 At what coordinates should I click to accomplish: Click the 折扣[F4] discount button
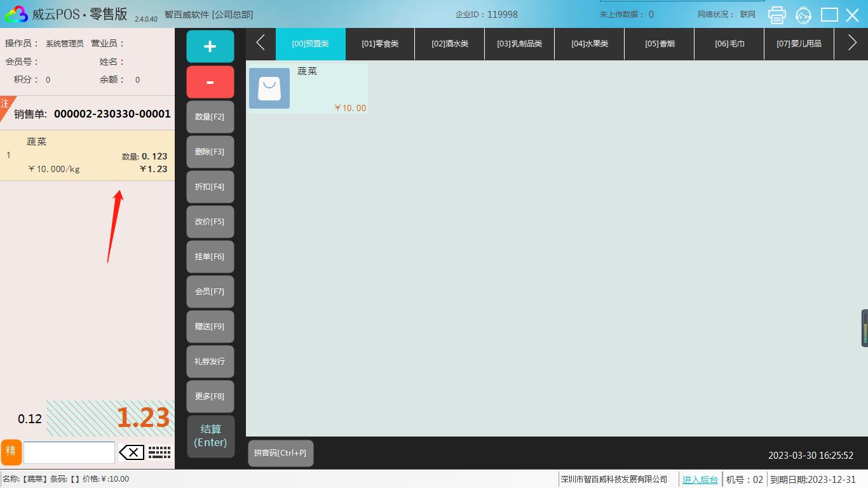210,187
